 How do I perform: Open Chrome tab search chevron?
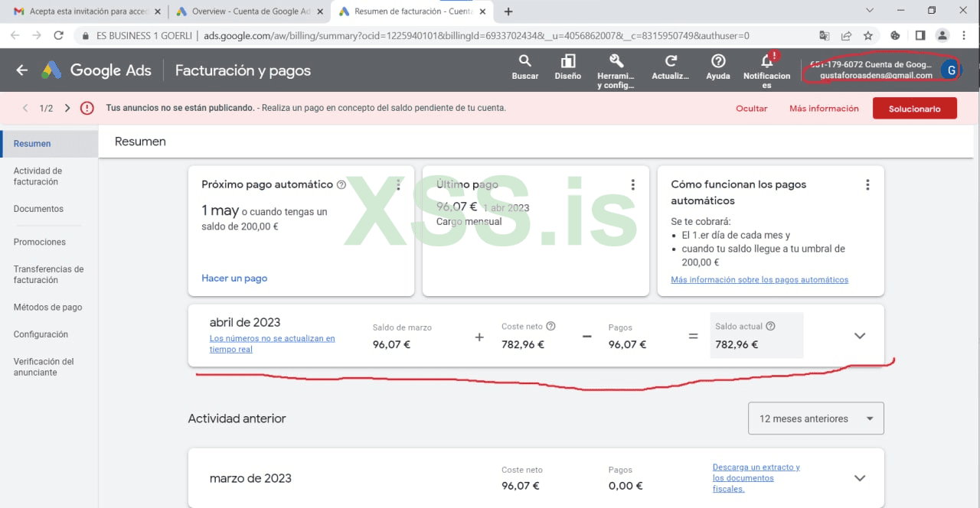tap(870, 11)
